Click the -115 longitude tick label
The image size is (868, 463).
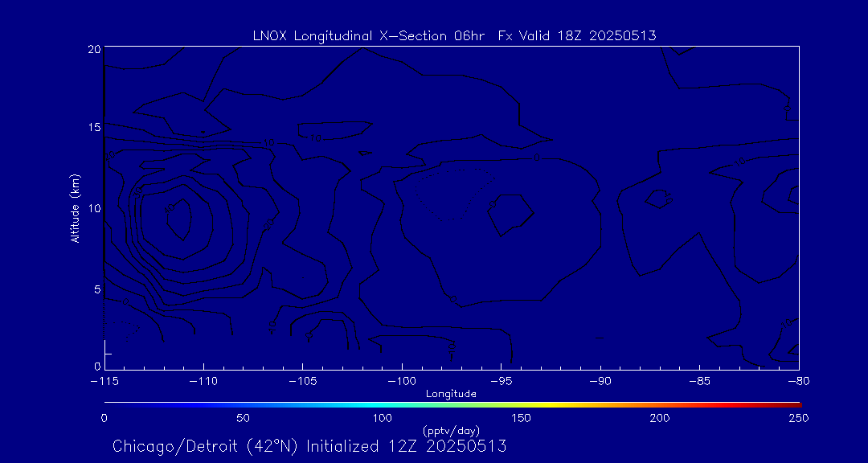click(x=104, y=381)
